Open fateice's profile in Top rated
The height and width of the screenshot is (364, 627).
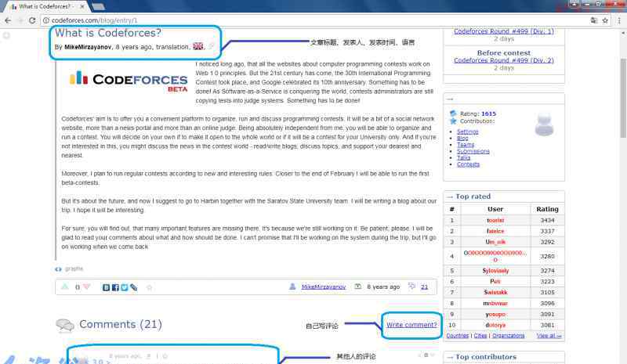pos(495,232)
